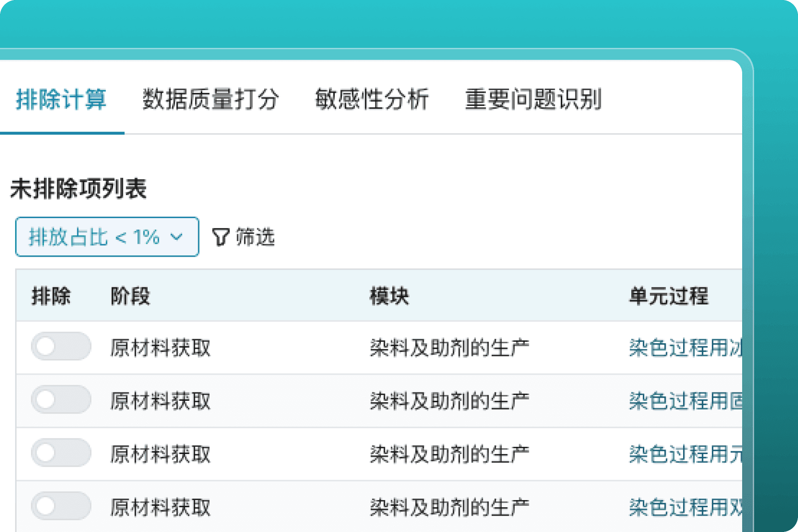Select the 排除计算 tab
This screenshot has height=532, width=798.
62,100
